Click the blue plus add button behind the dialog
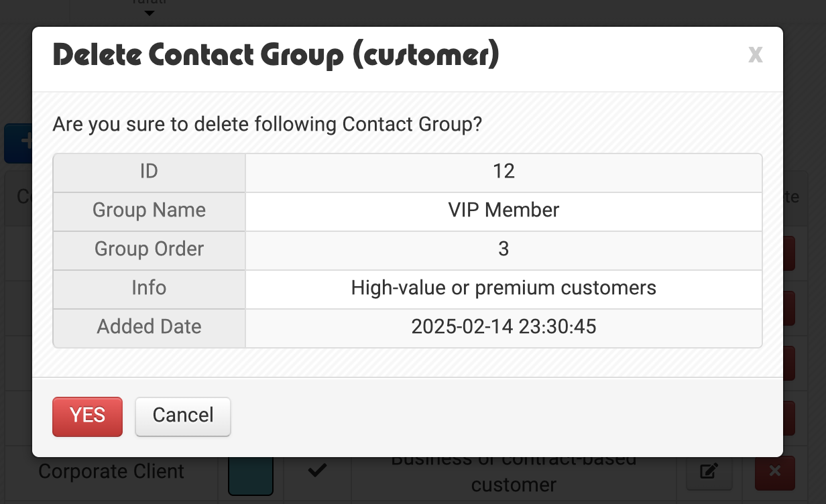The image size is (826, 504). (x=19, y=142)
